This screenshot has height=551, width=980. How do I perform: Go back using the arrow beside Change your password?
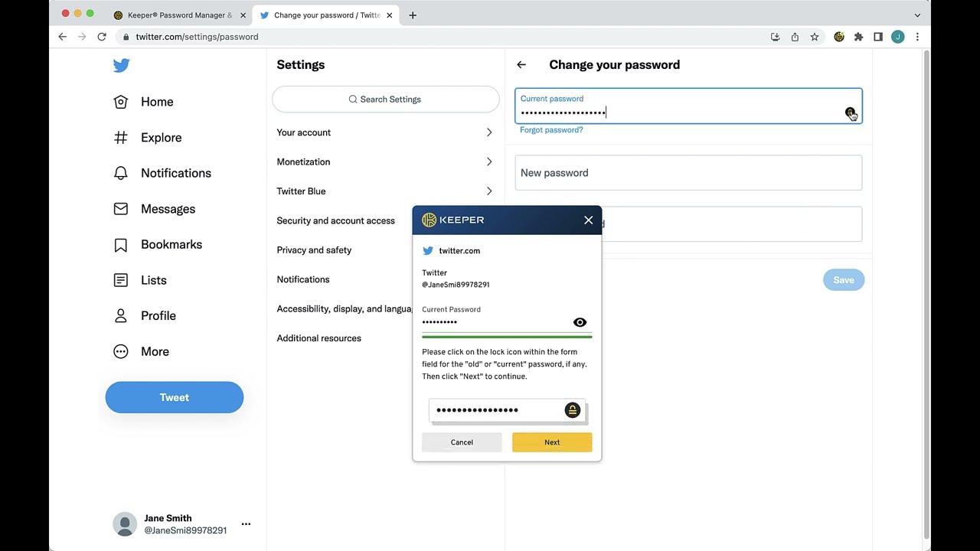(x=521, y=65)
